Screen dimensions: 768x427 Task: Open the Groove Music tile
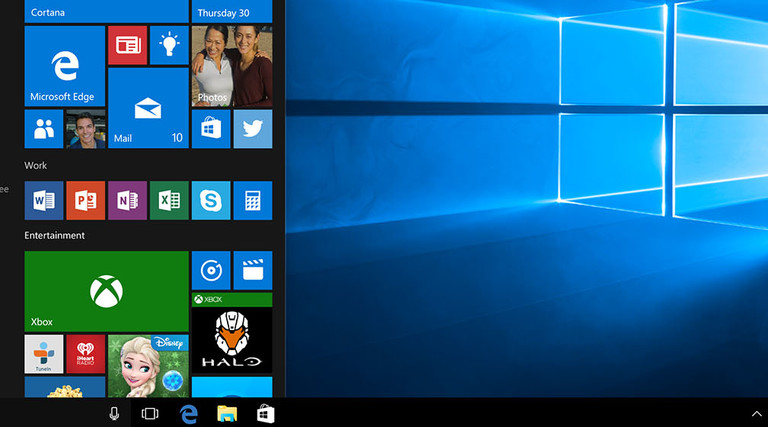[x=211, y=270]
